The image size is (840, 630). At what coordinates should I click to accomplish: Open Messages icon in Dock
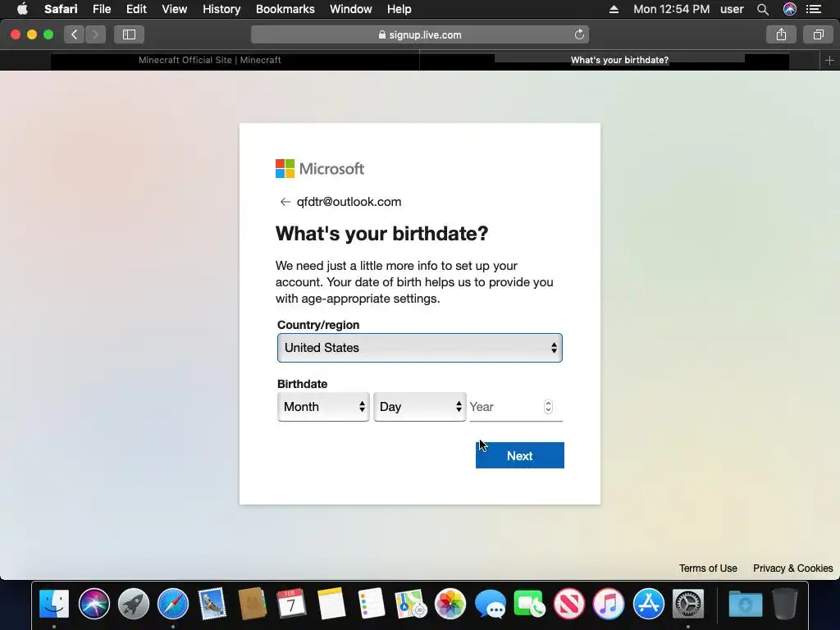(490, 604)
